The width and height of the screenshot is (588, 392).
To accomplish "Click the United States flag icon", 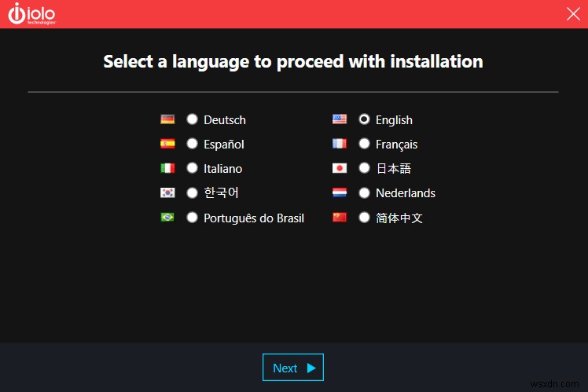I will pyautogui.click(x=340, y=119).
